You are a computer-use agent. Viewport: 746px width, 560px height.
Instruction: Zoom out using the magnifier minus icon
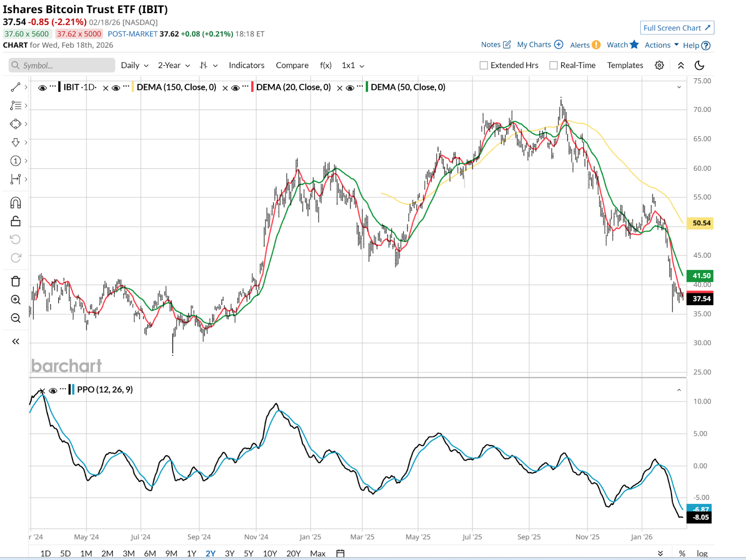[x=15, y=318]
